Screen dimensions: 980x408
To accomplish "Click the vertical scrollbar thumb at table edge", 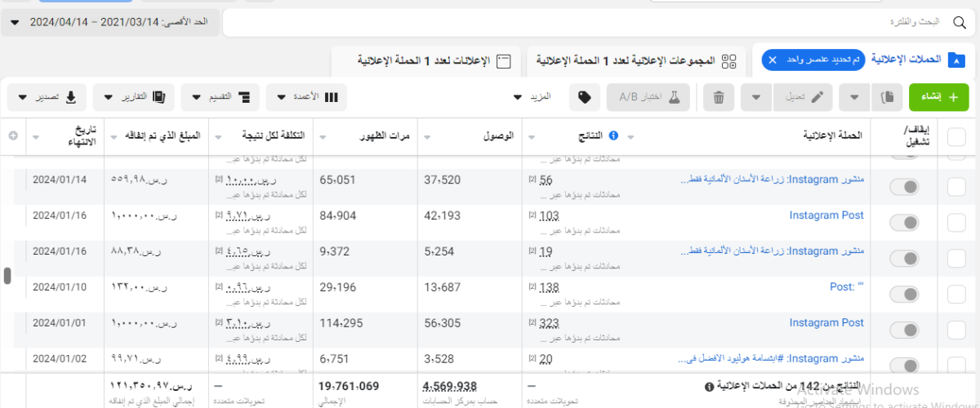I will 7,276.
